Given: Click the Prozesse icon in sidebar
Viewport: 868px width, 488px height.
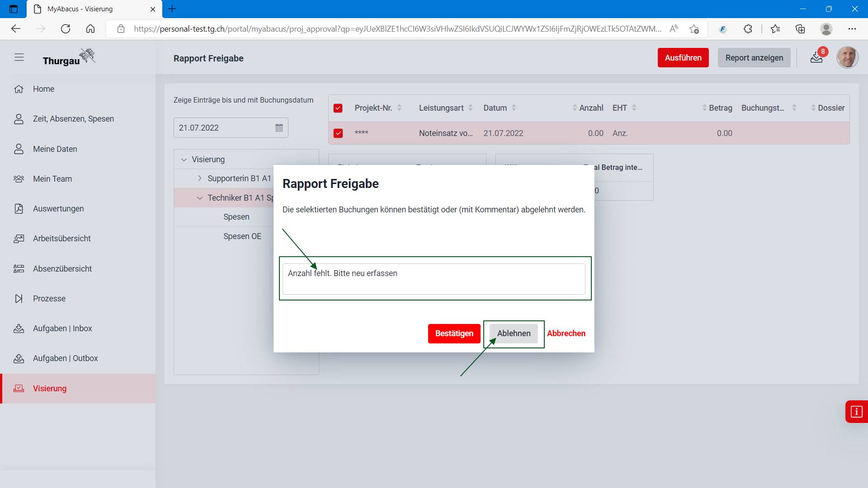Looking at the screenshot, I should pos(19,299).
